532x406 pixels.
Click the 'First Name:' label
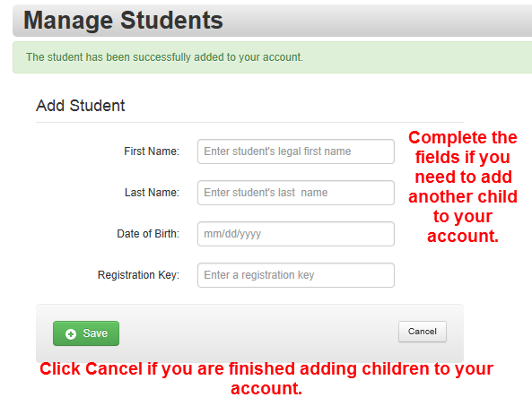pos(152,151)
